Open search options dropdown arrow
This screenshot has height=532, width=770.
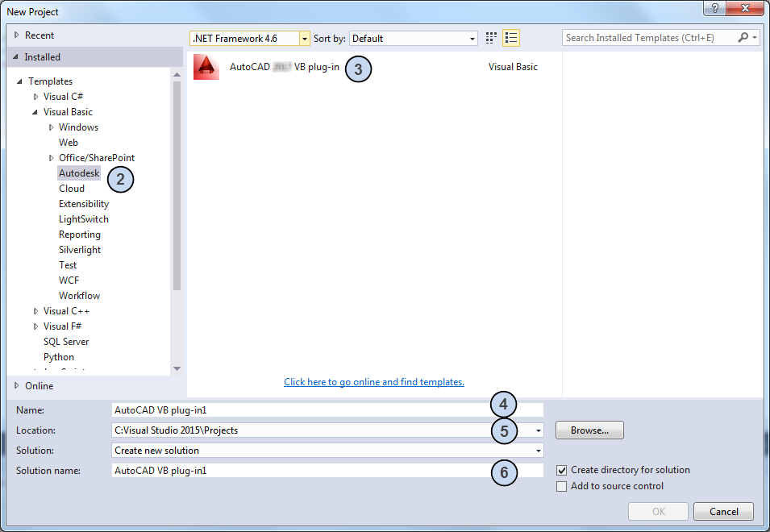[x=755, y=37]
